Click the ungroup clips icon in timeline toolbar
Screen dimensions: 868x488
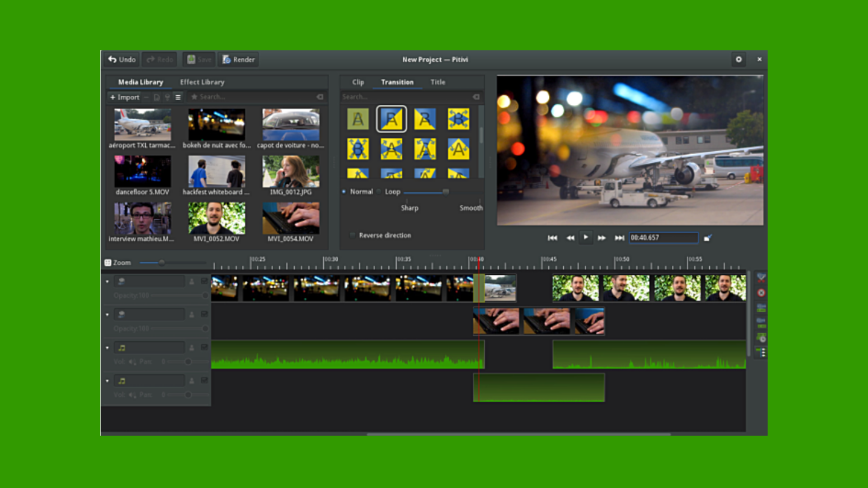tap(761, 323)
